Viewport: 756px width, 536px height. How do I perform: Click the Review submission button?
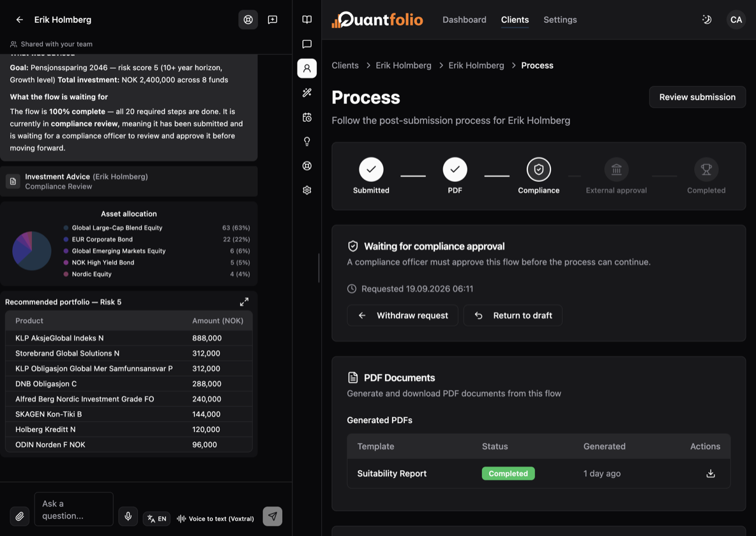pyautogui.click(x=697, y=97)
